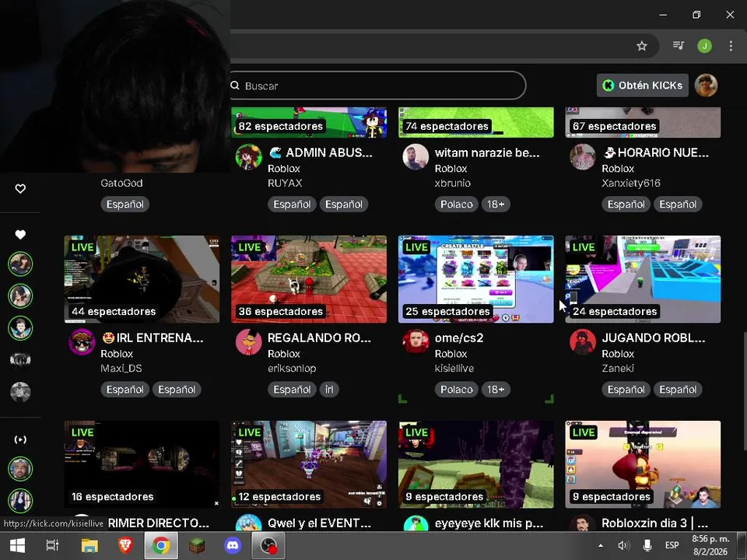747x560 pixels.
Task: Open the Minecraft 9 espectadores stream thumbnail
Action: click(x=476, y=464)
